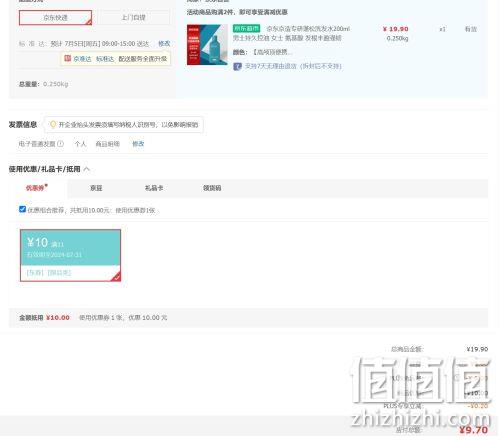Click 修改 link in invoice info row

click(138, 144)
